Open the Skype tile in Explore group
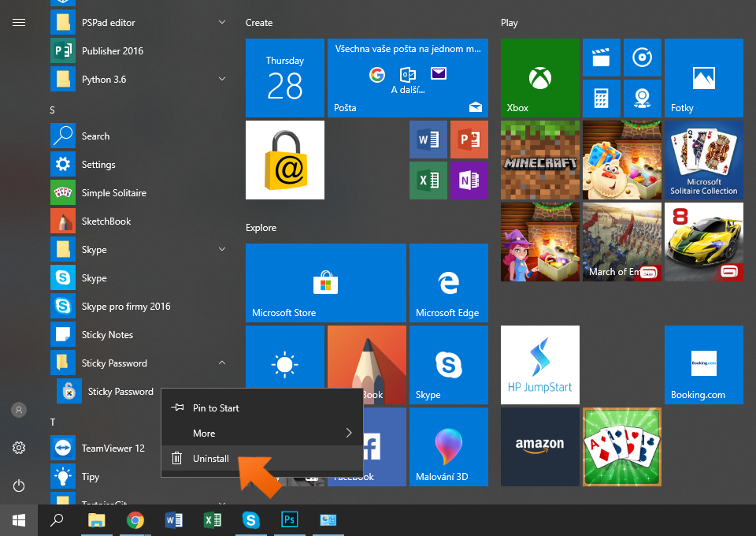This screenshot has width=756, height=536. [449, 365]
